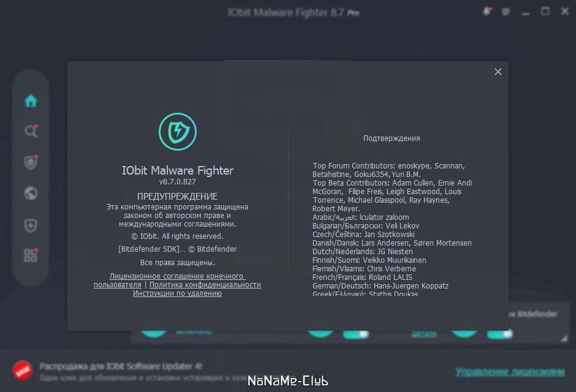Click the 'Top Forum Contributors' line

click(x=388, y=166)
